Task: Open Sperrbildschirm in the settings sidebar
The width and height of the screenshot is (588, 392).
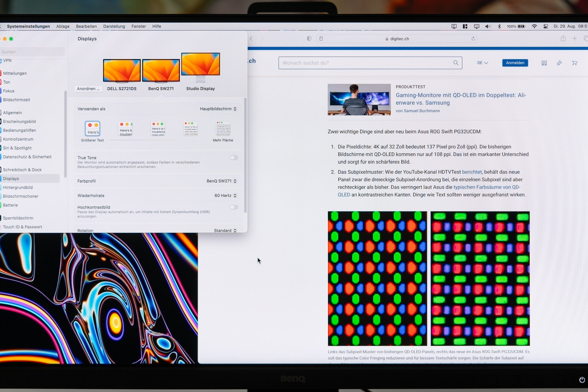Action: [x=18, y=218]
